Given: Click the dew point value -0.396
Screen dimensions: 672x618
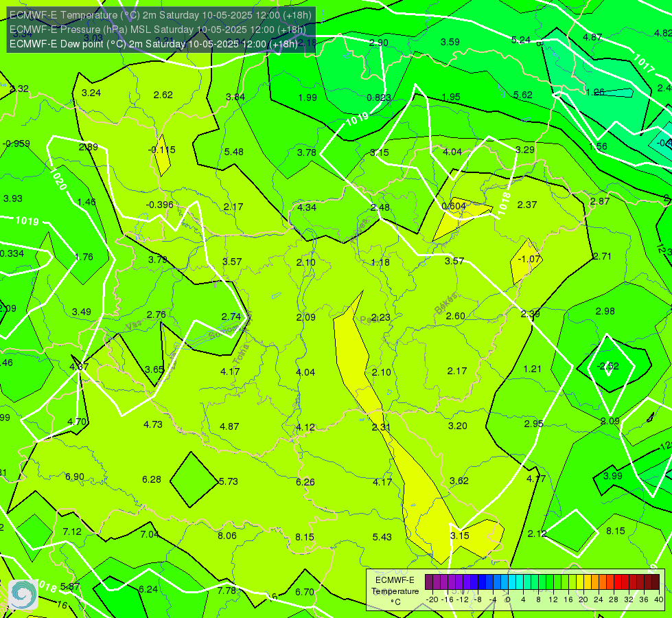Looking at the screenshot, I should pos(159,205).
